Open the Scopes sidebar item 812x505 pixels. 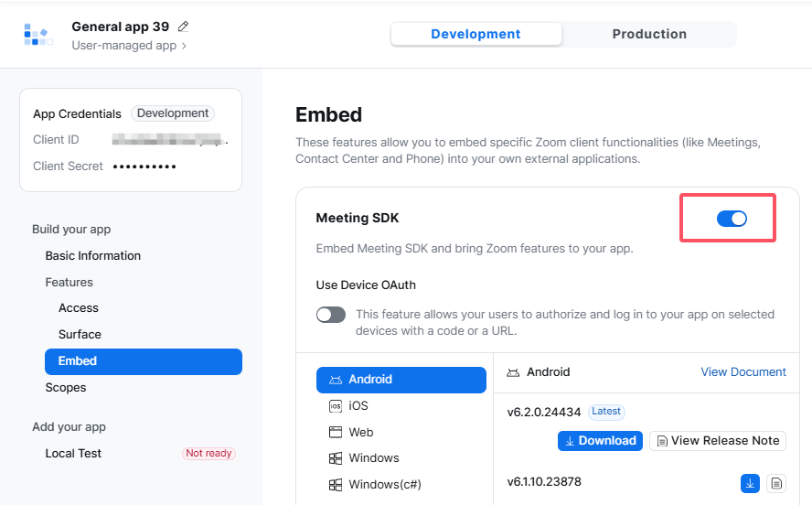[66, 387]
